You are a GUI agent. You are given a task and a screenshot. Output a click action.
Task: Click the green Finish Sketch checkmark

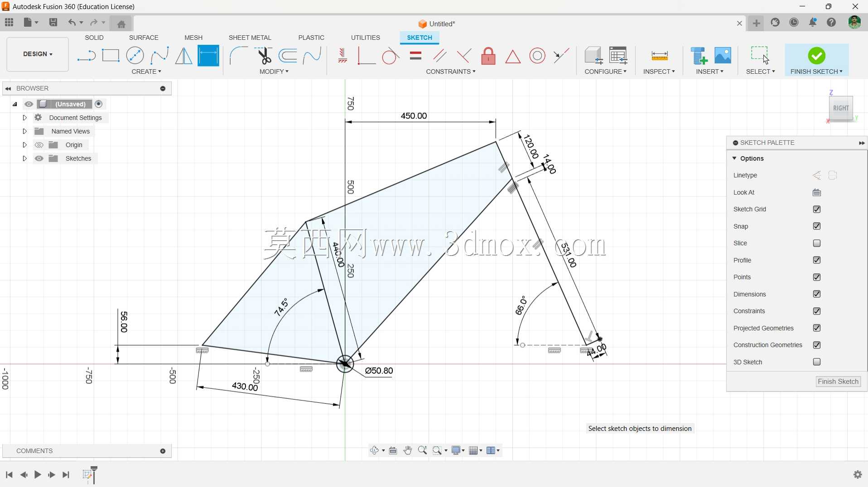point(816,56)
